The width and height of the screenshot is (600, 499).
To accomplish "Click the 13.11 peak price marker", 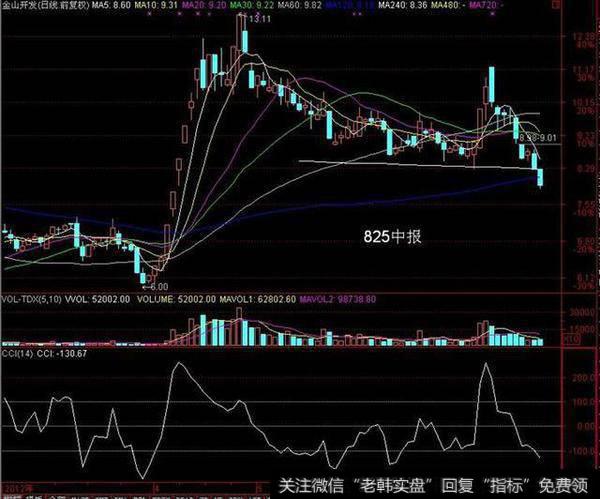I will (259, 19).
